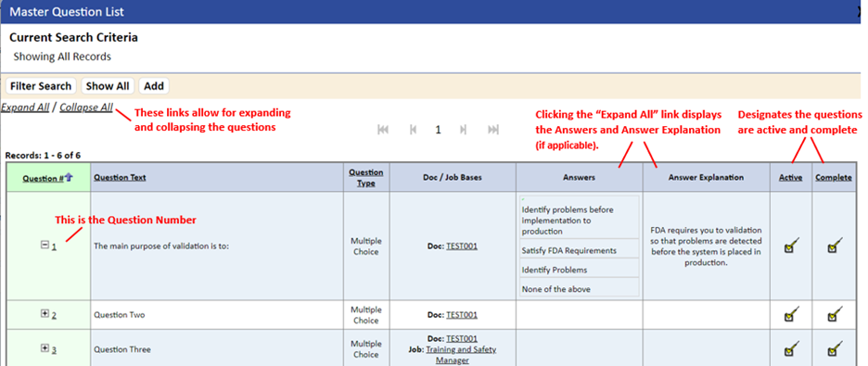Click the Filter Search button
This screenshot has width=868, height=366.
point(41,86)
